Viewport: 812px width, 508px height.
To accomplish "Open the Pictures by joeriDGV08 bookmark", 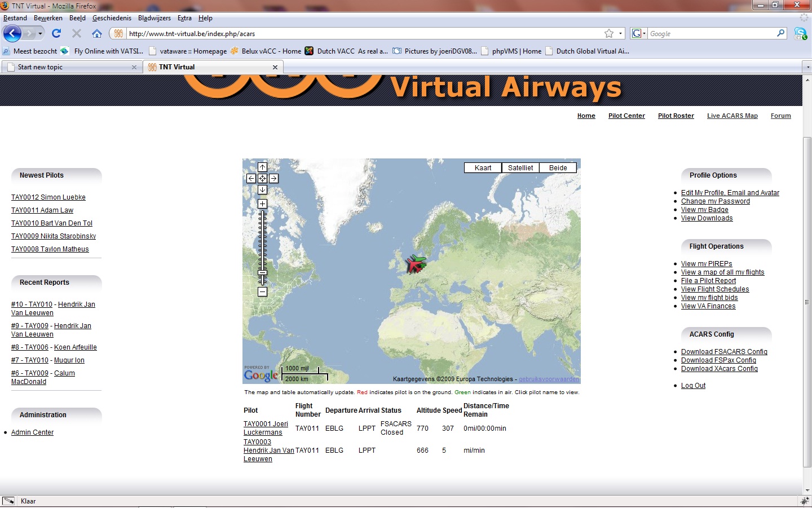I will pyautogui.click(x=435, y=51).
